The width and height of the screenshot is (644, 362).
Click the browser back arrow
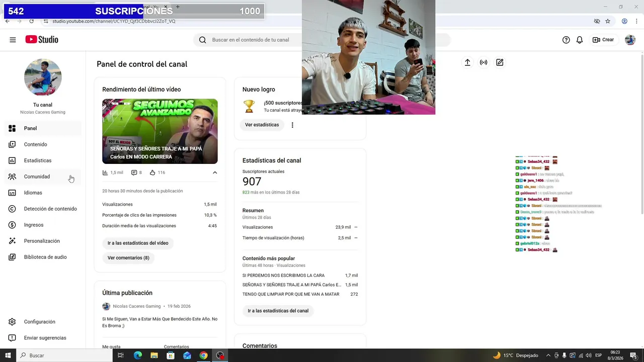point(7,21)
